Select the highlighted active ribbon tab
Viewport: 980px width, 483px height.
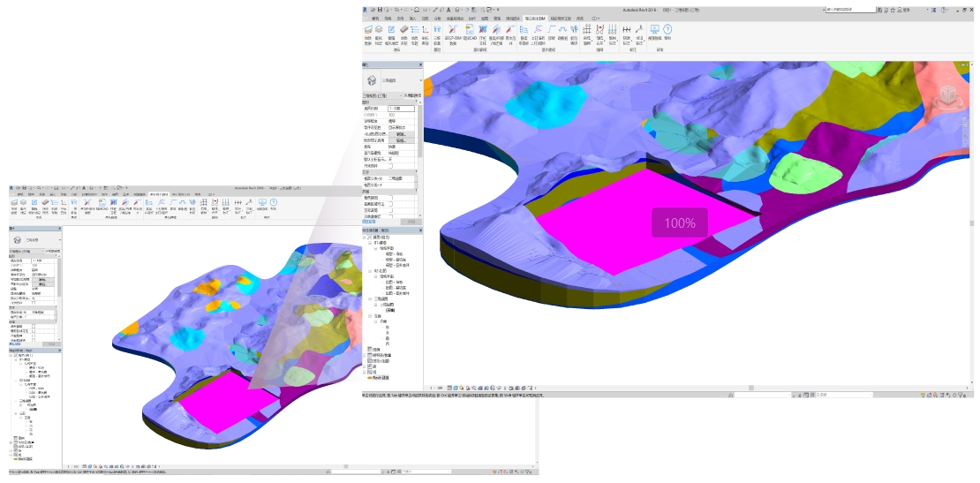pos(535,18)
